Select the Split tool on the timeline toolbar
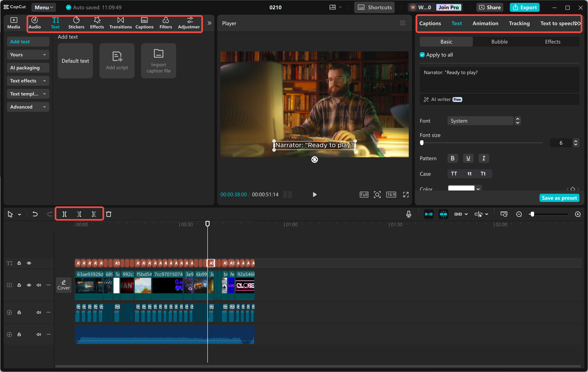 coord(65,214)
